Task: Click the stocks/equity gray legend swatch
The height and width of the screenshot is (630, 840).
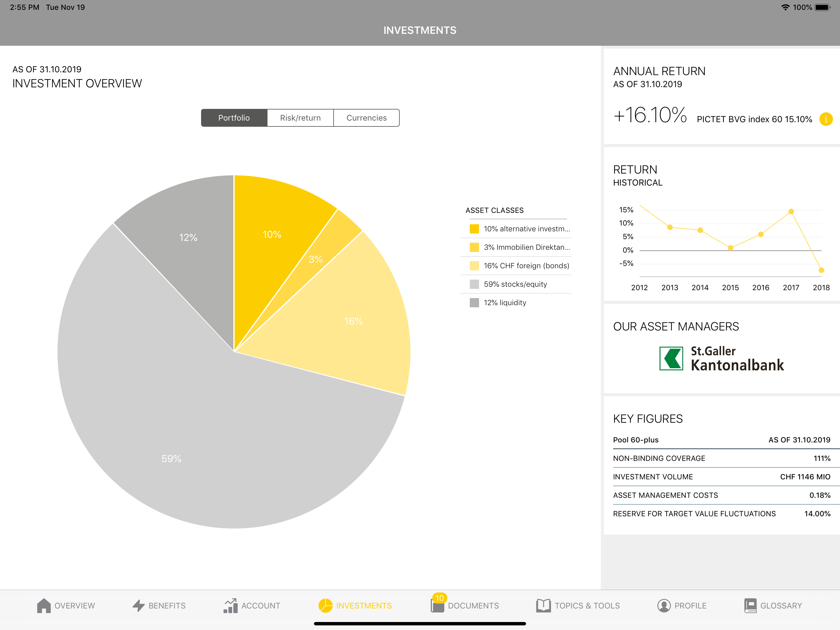Action: 474,284
